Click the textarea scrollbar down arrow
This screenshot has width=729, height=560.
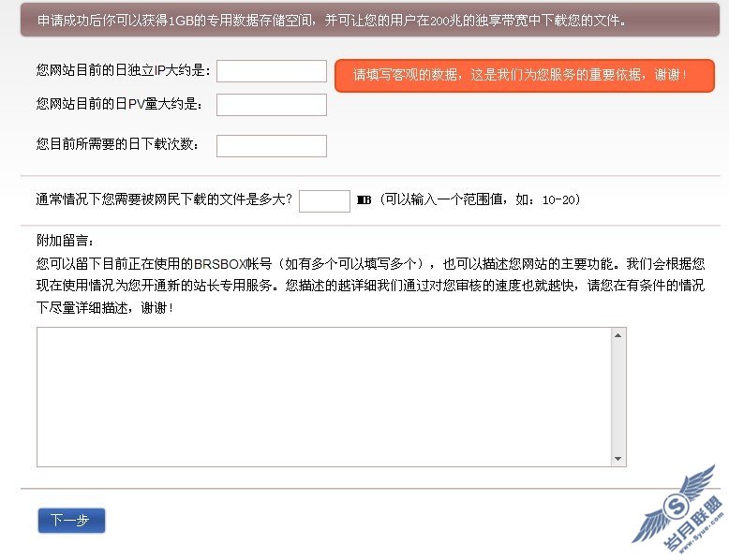coord(617,458)
